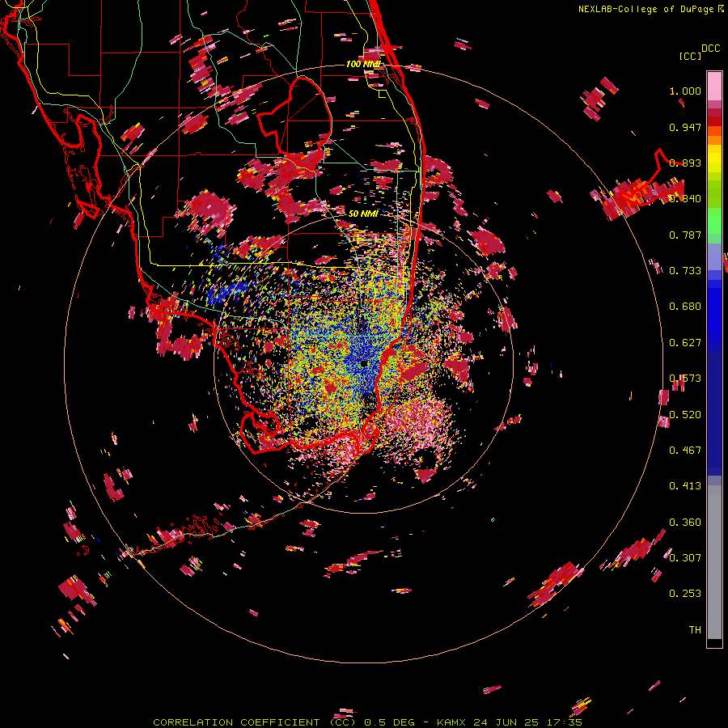Select the [CC] label above the color scale

pyautogui.click(x=690, y=56)
